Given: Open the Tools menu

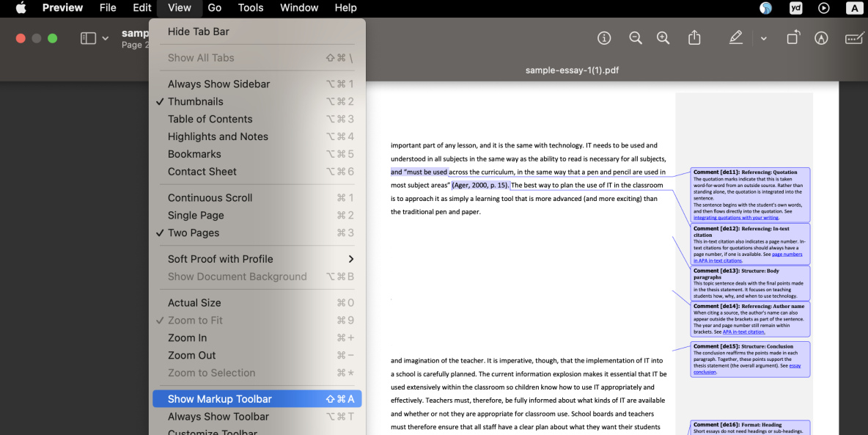Looking at the screenshot, I should [x=251, y=8].
